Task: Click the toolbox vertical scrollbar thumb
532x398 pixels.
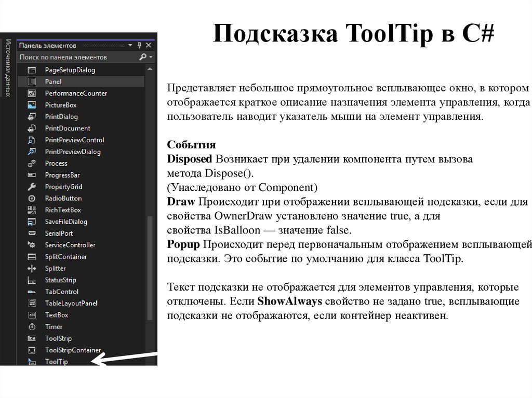Action: (x=150, y=268)
